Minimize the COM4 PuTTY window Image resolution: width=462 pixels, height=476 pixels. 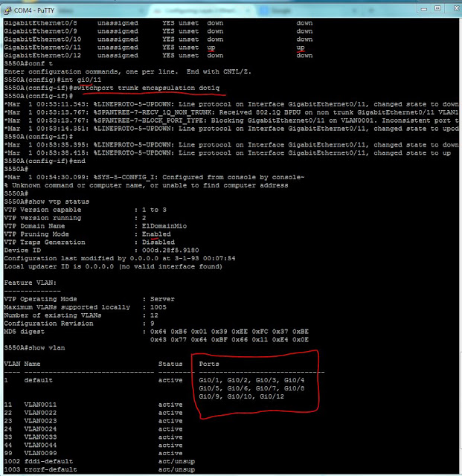pyautogui.click(x=424, y=9)
